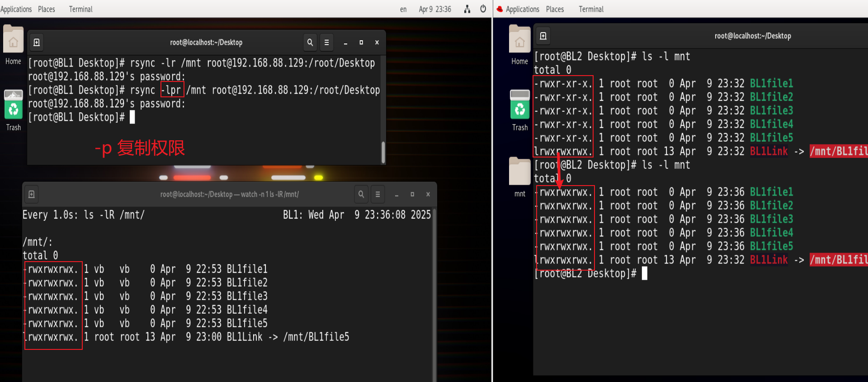Open Terminal menu in right top bar
The height and width of the screenshot is (382, 868).
[x=591, y=9]
